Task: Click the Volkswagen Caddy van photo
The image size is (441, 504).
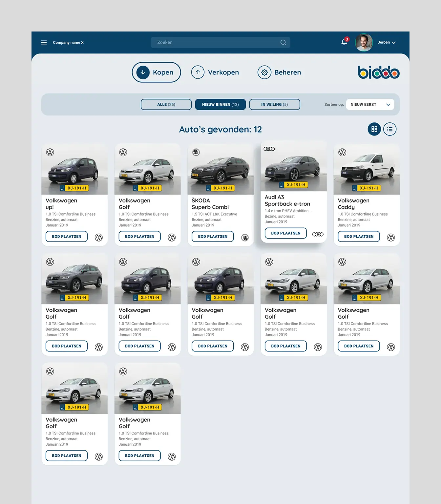Action: point(367,169)
